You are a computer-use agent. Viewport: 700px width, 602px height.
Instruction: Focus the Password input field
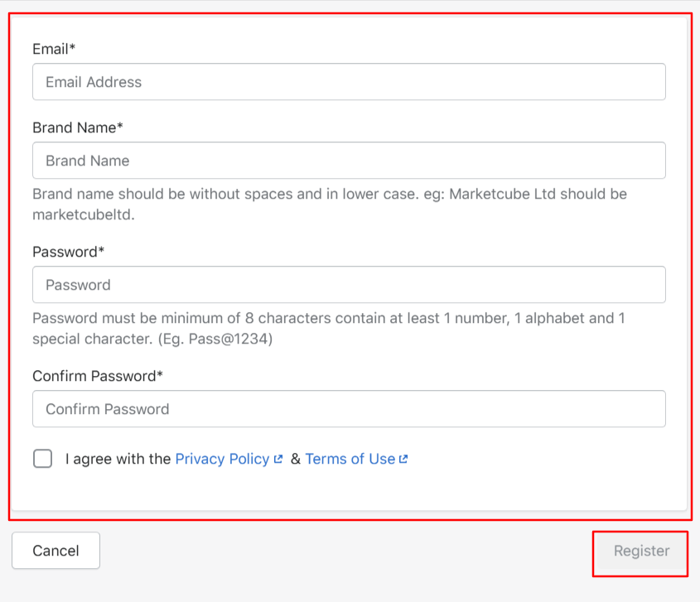349,285
